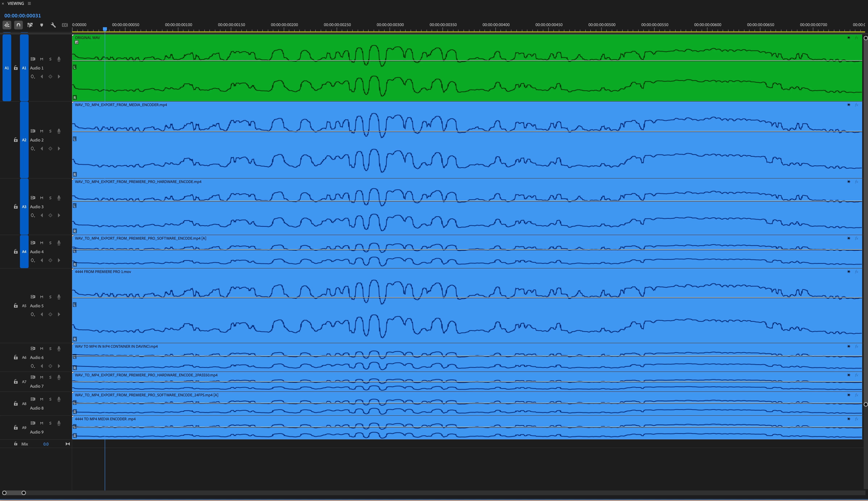
Task: Enable voice-over record on Audio 3
Action: click(59, 198)
